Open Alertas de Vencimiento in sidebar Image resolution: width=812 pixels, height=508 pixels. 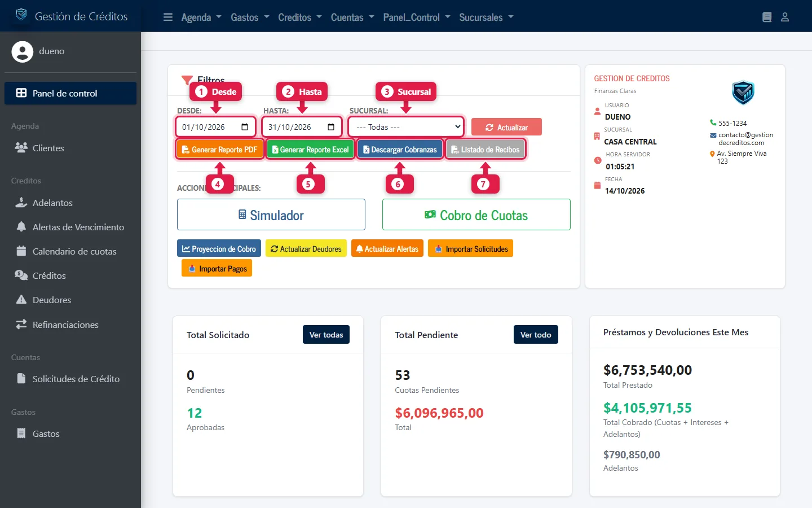70,227
